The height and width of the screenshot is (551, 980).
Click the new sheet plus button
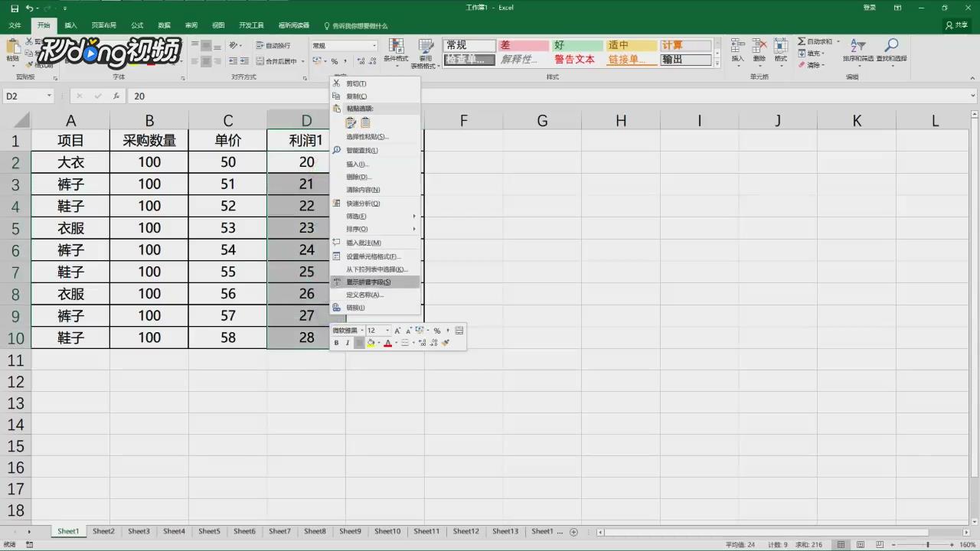(x=573, y=531)
